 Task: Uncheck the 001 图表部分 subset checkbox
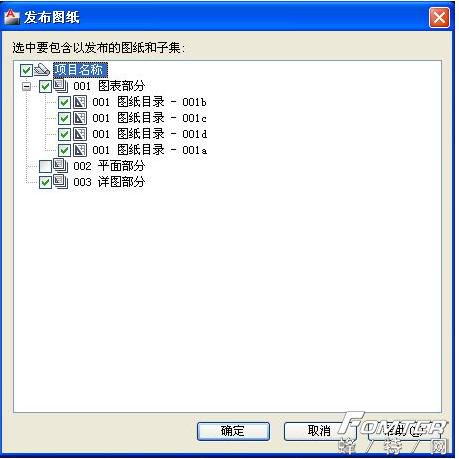click(45, 86)
